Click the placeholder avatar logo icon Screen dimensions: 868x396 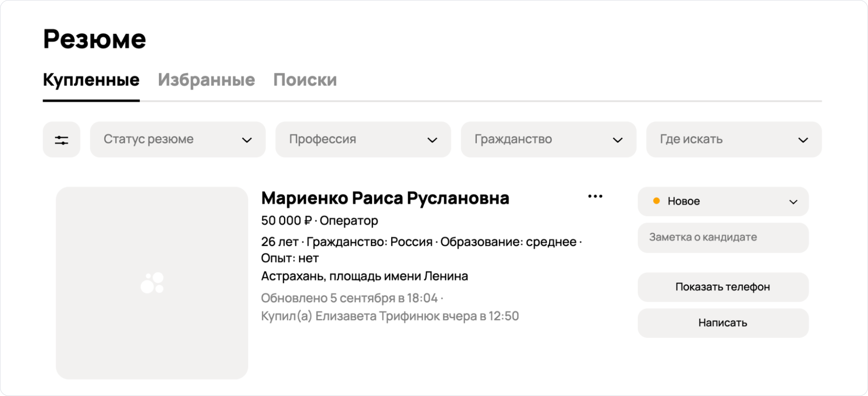(152, 283)
